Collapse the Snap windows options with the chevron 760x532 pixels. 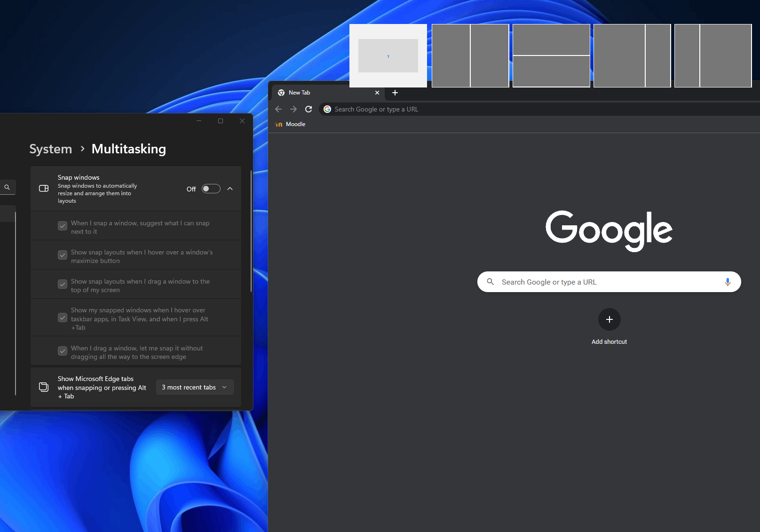230,188
